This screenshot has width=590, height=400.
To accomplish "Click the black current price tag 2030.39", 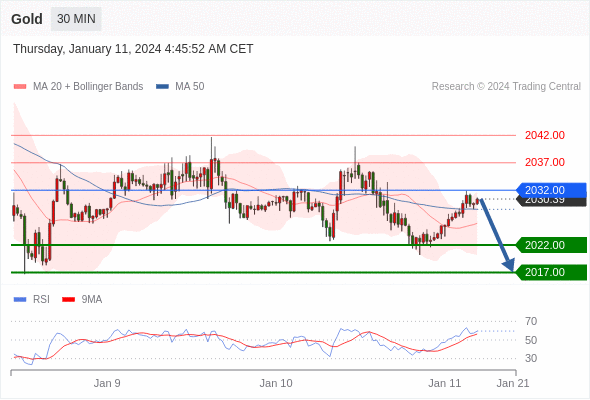I will tap(552, 202).
